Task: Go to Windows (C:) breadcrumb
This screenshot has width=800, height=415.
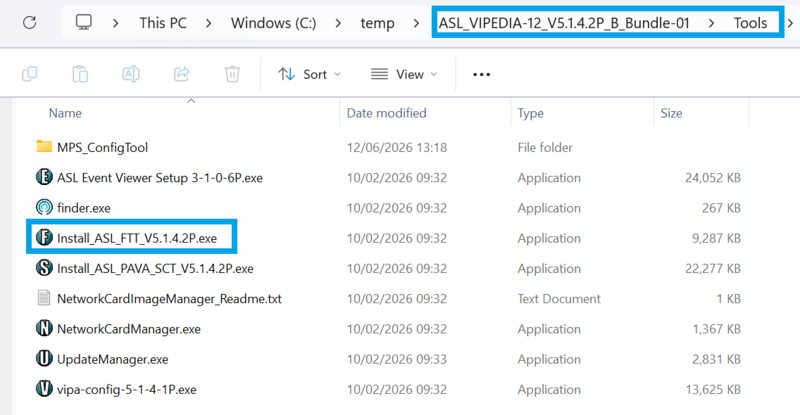Action: pyautogui.click(x=273, y=23)
